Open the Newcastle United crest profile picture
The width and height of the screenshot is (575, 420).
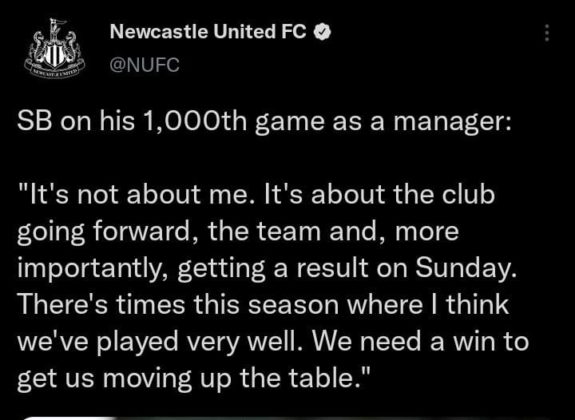[54, 48]
